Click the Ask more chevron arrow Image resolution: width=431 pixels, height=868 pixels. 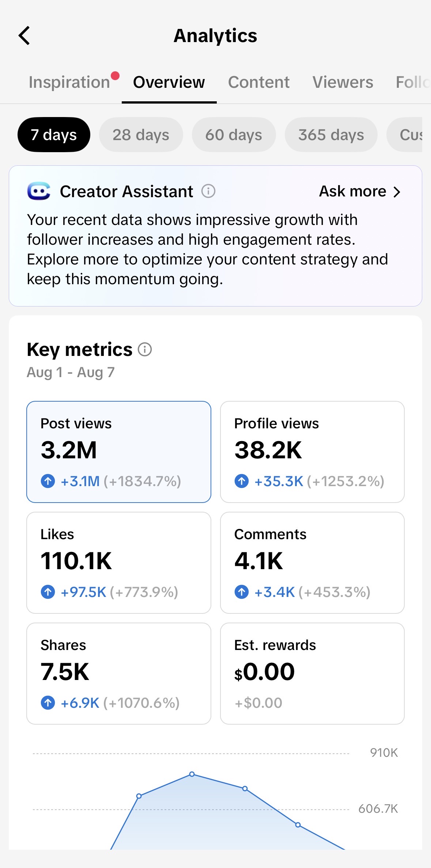coord(397,192)
